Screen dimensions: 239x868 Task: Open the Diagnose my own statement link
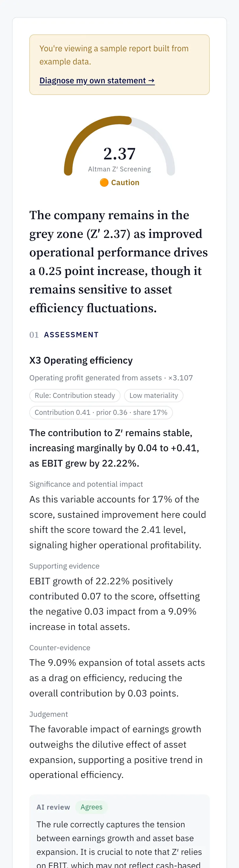pyautogui.click(x=97, y=81)
